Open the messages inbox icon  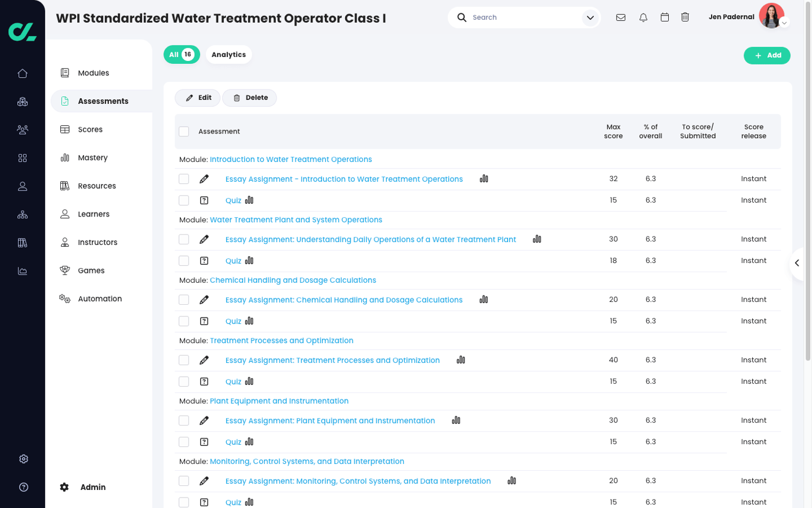621,17
